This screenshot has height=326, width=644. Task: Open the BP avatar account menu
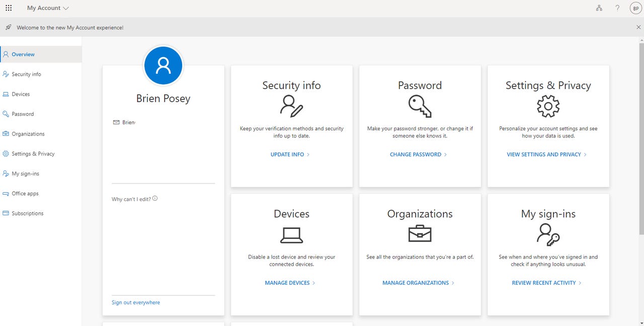[635, 8]
